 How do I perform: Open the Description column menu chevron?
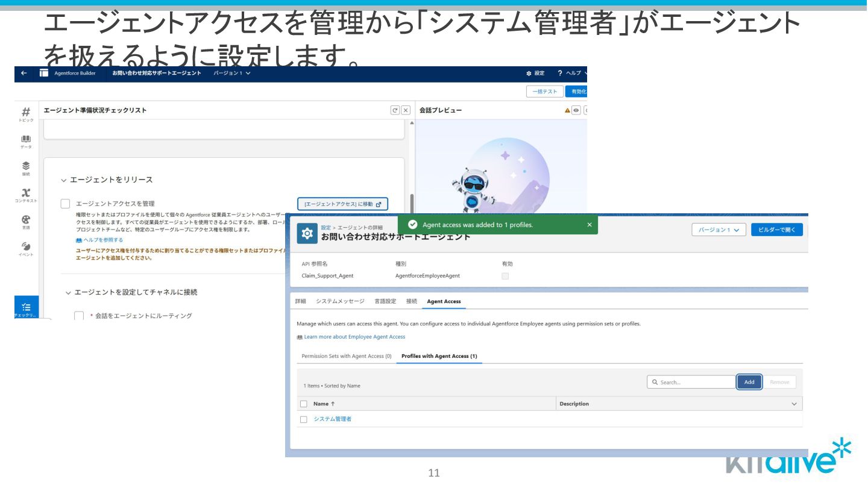click(794, 404)
